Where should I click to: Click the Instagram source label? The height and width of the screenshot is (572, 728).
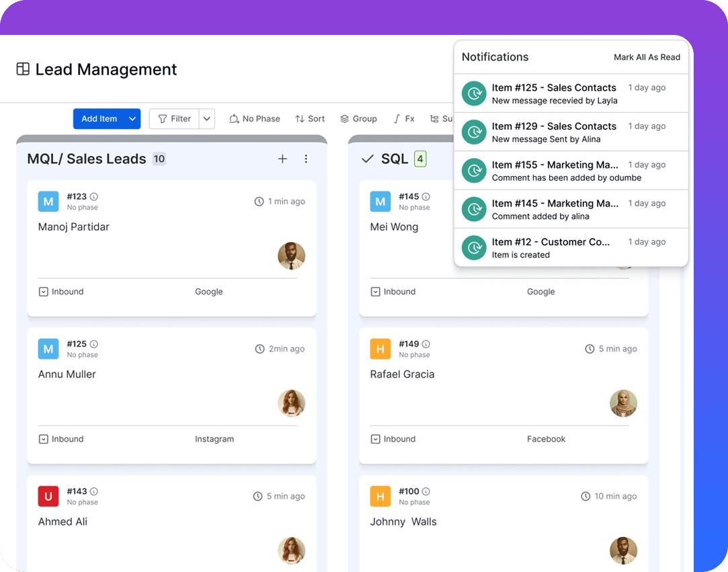[x=214, y=439]
